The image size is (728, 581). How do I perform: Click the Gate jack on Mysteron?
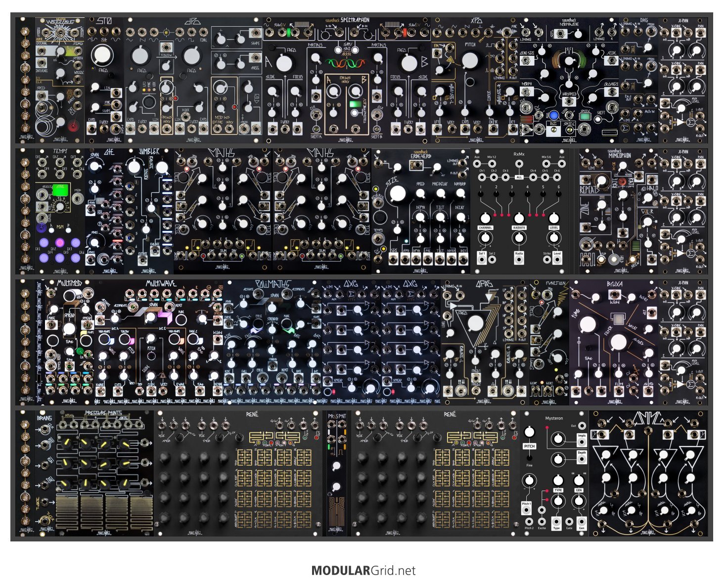pos(569,521)
